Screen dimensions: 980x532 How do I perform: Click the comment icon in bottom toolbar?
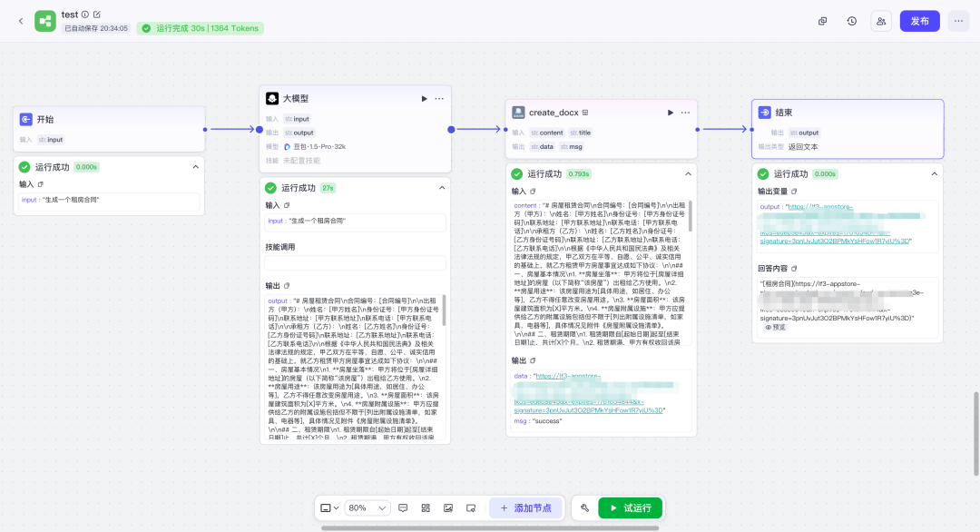[x=403, y=507]
